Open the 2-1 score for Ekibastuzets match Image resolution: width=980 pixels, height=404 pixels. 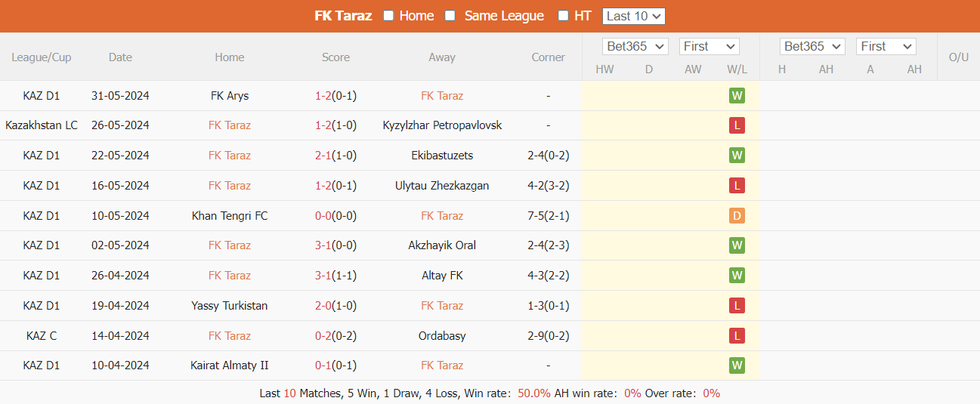pyautogui.click(x=323, y=156)
